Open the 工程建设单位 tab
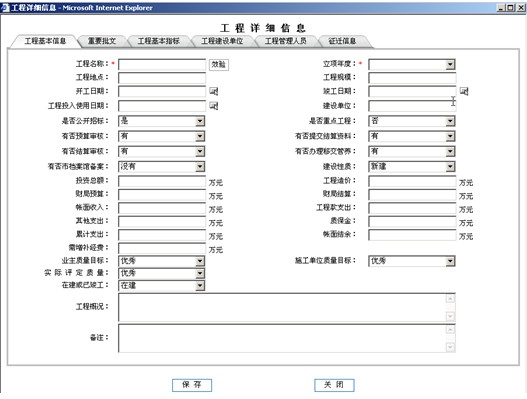This screenshot has height=399, width=527. 222,41
